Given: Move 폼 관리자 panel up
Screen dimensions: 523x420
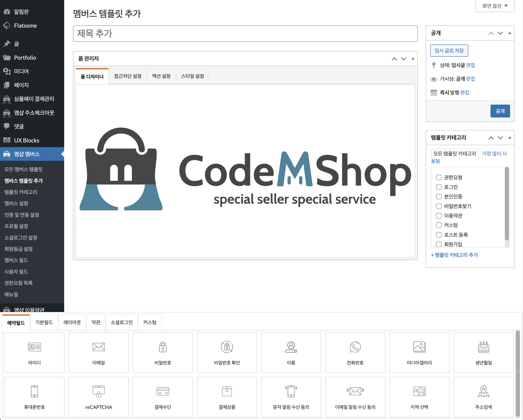Looking at the screenshot, I should coord(394,59).
